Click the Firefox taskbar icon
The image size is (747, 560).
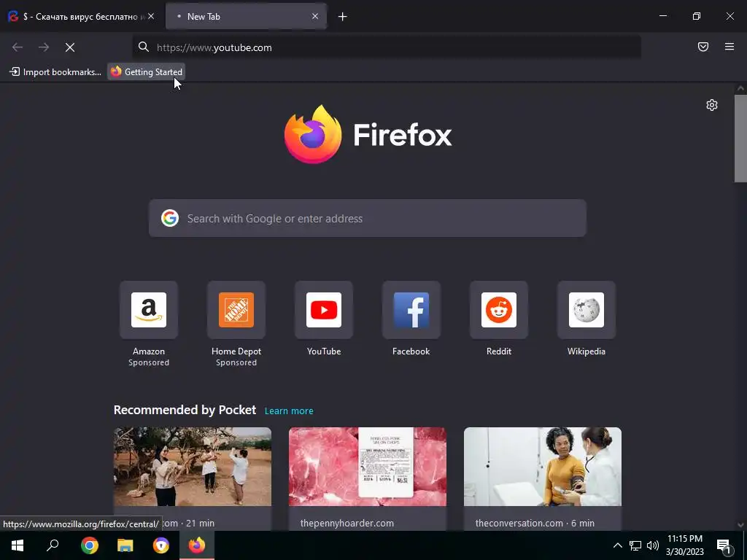tap(197, 545)
